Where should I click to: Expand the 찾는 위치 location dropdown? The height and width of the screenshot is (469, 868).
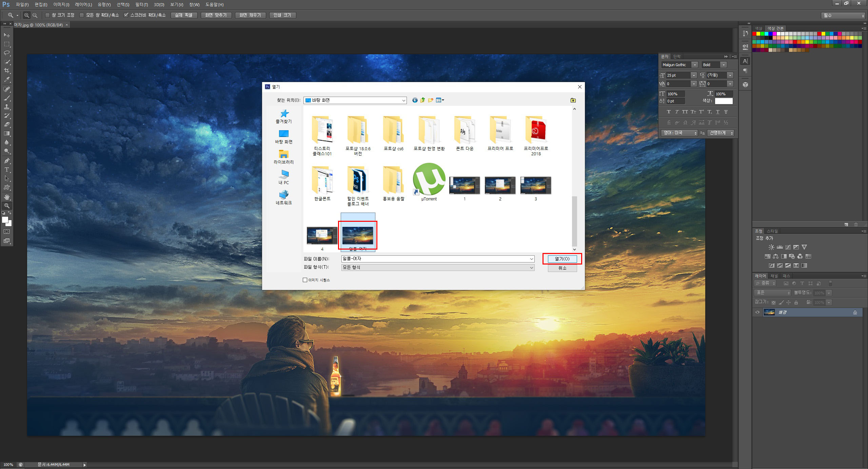tap(403, 100)
